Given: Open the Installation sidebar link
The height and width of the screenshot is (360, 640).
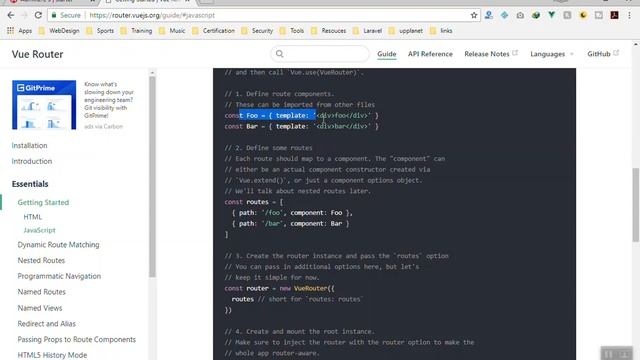Looking at the screenshot, I should [x=29, y=145].
